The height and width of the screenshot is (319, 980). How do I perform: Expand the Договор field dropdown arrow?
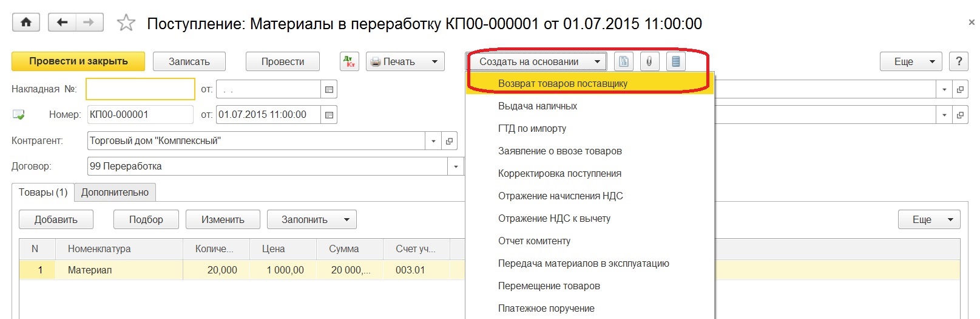coord(456,166)
